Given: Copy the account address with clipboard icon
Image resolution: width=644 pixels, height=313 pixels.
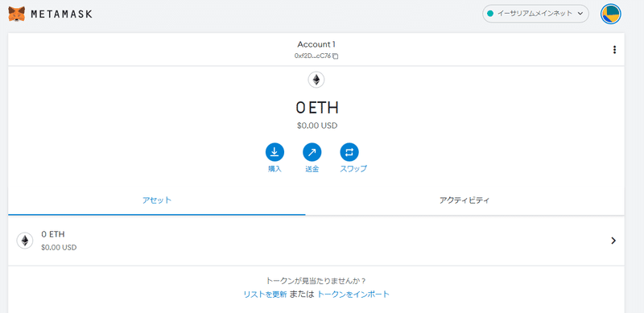Looking at the screenshot, I should pos(336,56).
